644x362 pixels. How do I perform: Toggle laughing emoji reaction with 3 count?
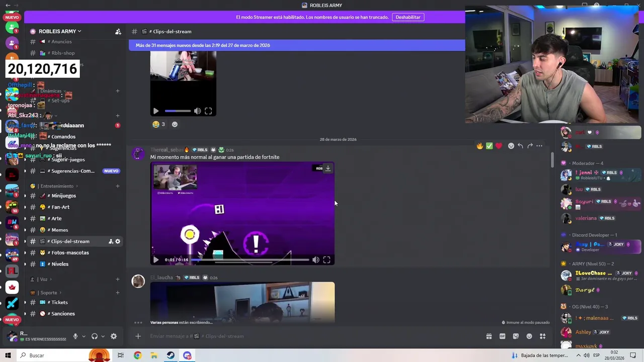[159, 124]
